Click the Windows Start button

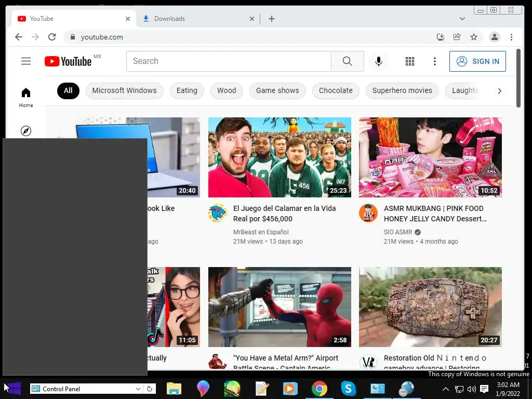pos(13,389)
